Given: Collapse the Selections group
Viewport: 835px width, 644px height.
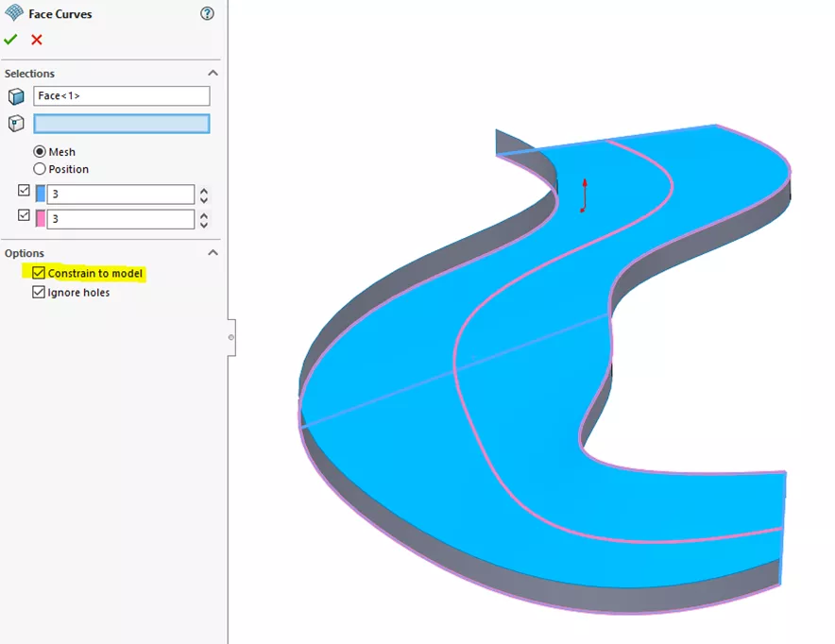Looking at the screenshot, I should [213, 73].
